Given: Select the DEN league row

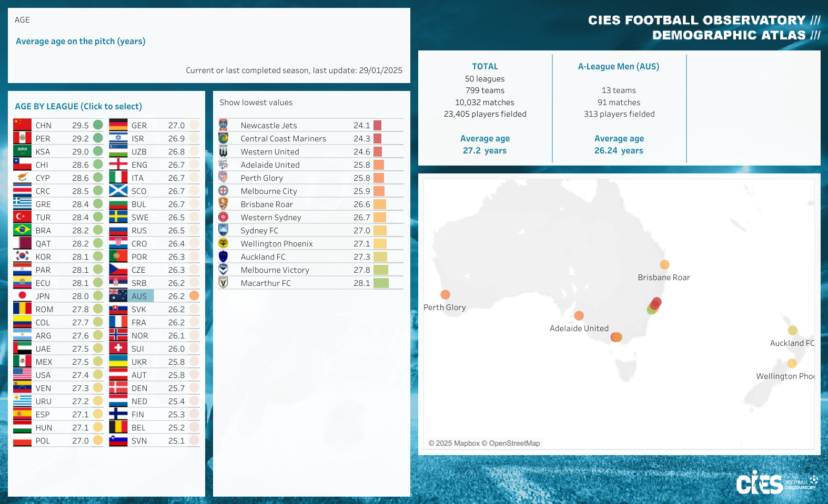Looking at the screenshot, I should 154,388.
